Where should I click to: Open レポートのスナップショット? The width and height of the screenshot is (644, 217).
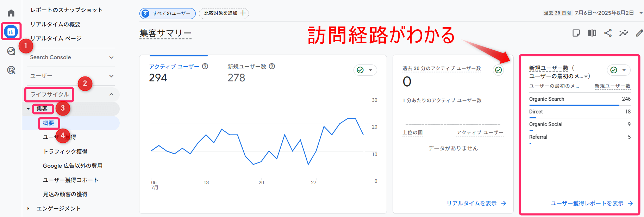tap(66, 10)
